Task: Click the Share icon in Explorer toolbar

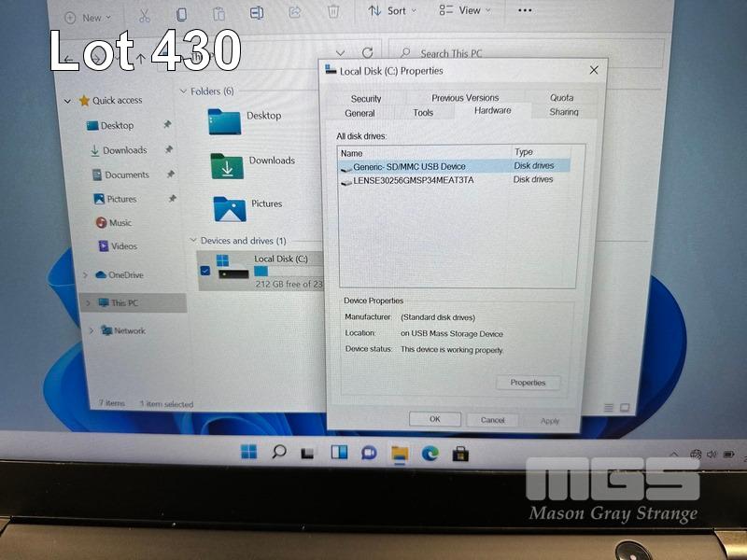Action: 295,12
